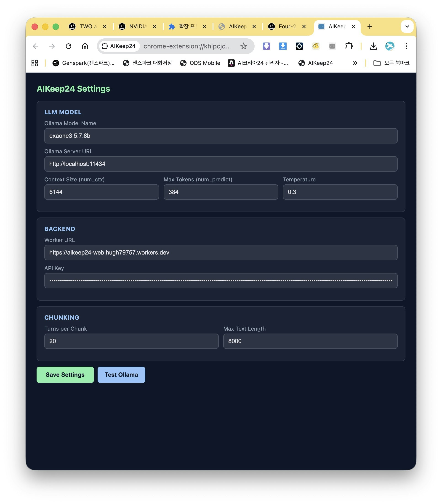The height and width of the screenshot is (504, 442).
Task: Open the yellow creature extension icon
Action: click(x=316, y=46)
